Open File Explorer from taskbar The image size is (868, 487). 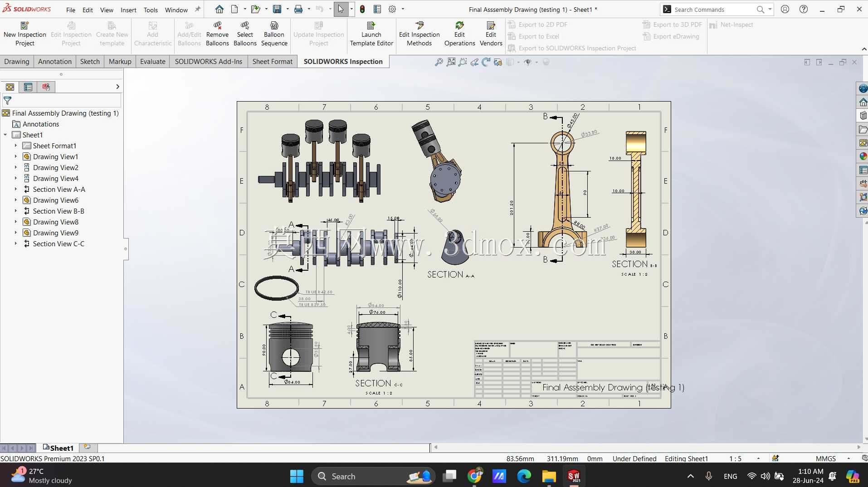point(549,476)
